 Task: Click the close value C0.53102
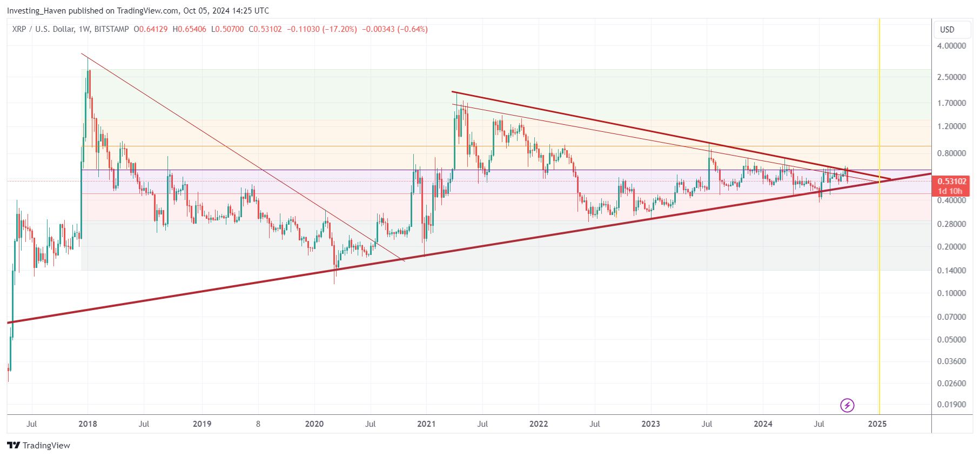(x=265, y=29)
